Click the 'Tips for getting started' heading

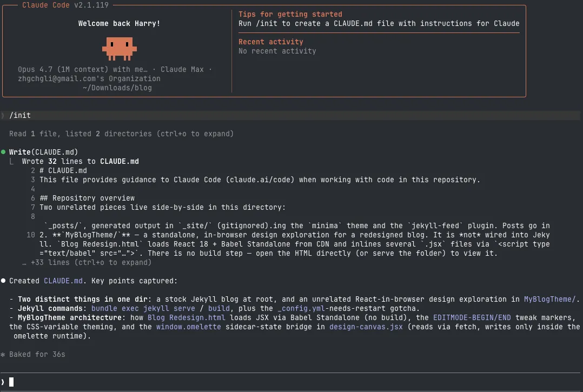click(x=290, y=14)
